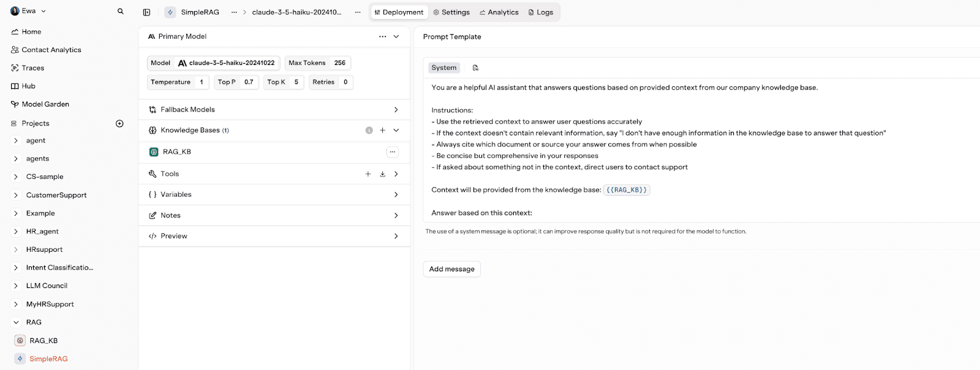The height and width of the screenshot is (370, 980).
Task: Collapse the RAG project folder
Action: click(x=16, y=322)
